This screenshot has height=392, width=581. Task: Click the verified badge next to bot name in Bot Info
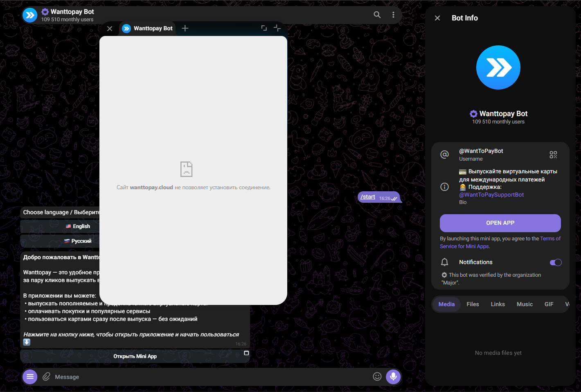473,114
